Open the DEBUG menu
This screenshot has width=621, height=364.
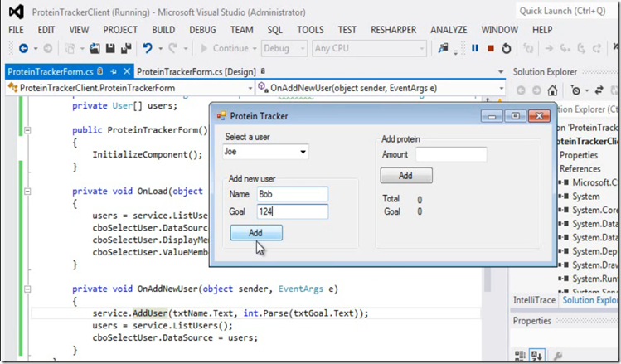pos(202,30)
